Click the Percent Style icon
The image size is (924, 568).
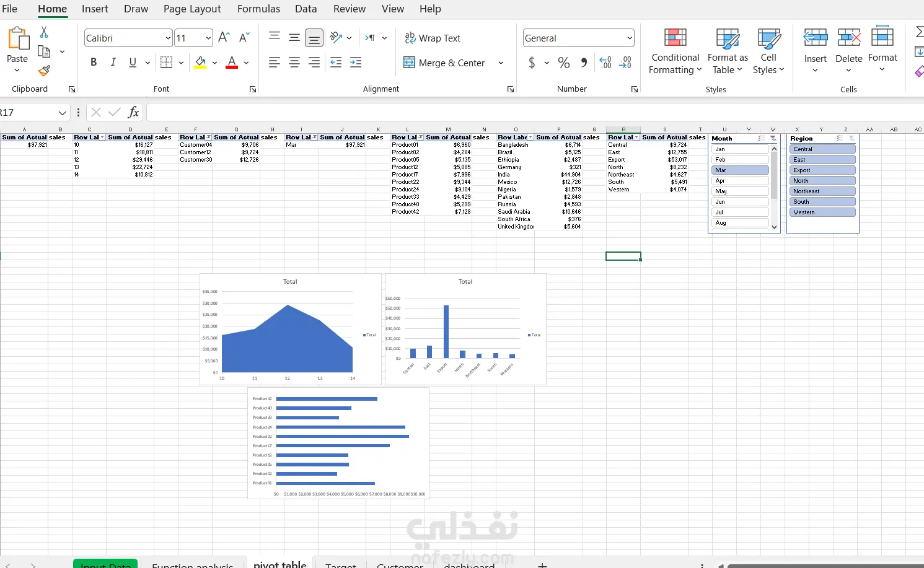tap(563, 63)
